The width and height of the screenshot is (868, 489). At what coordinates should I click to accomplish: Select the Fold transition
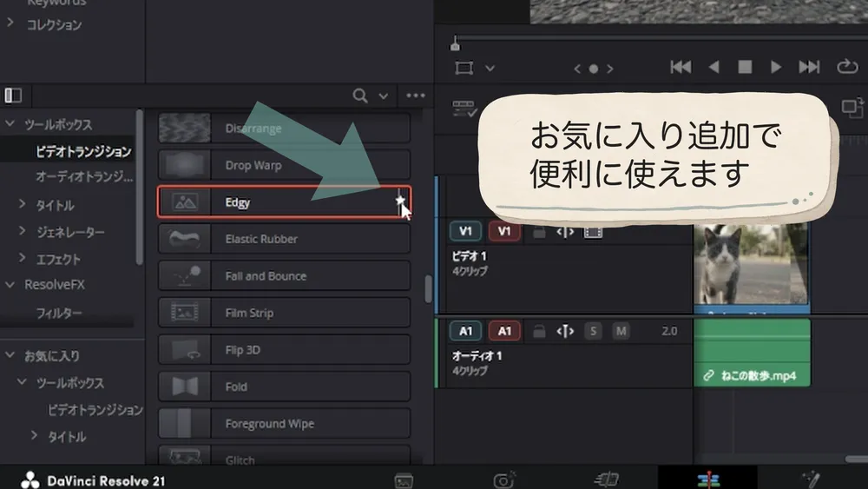coord(284,387)
